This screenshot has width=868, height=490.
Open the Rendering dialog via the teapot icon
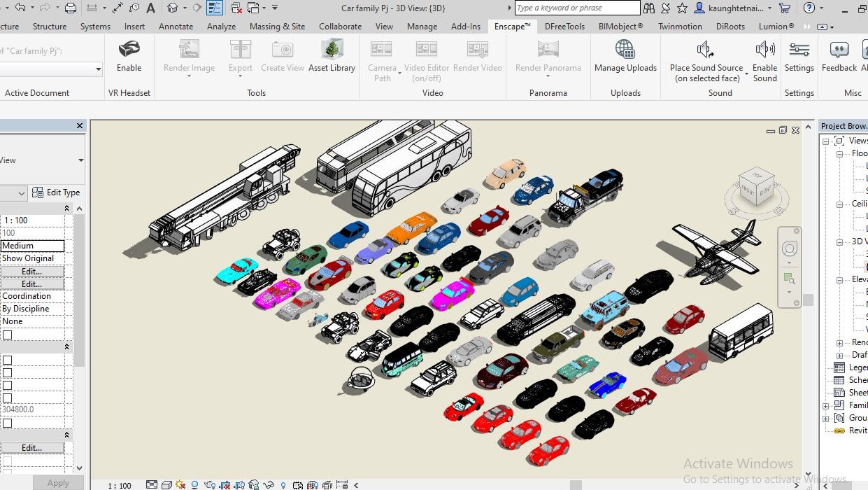coord(209,484)
